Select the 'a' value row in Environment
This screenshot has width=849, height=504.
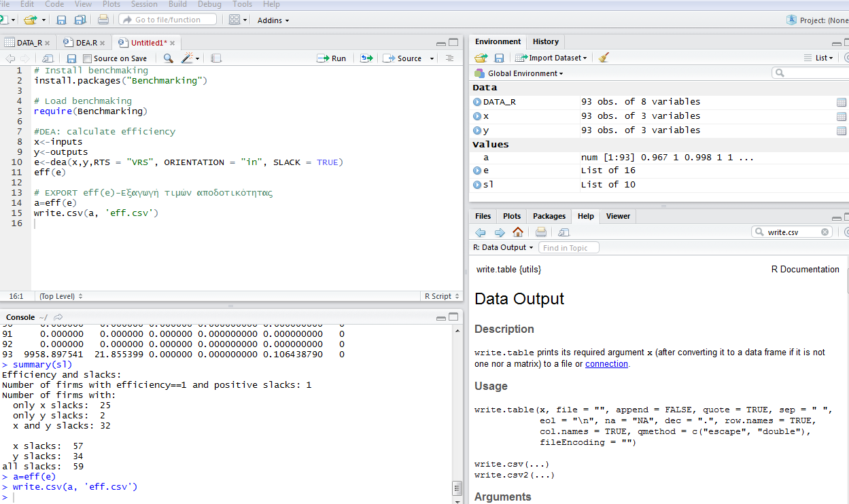point(659,158)
